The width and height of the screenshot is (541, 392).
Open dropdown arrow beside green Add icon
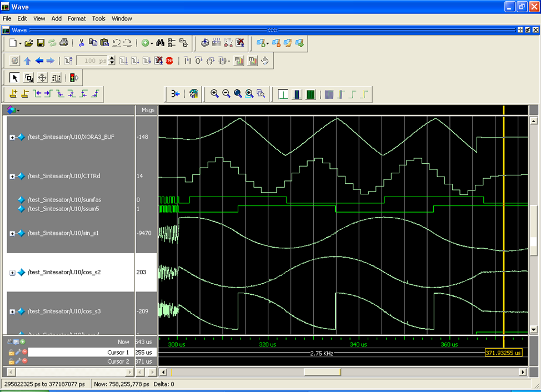[x=152, y=43]
